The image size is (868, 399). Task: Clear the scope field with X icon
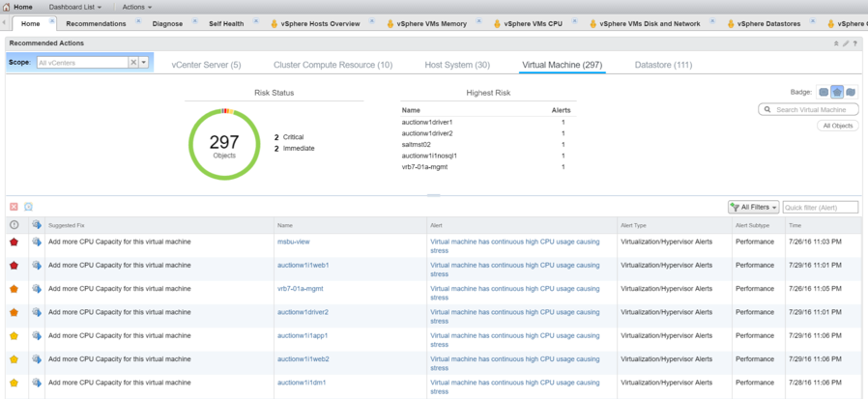coord(133,63)
